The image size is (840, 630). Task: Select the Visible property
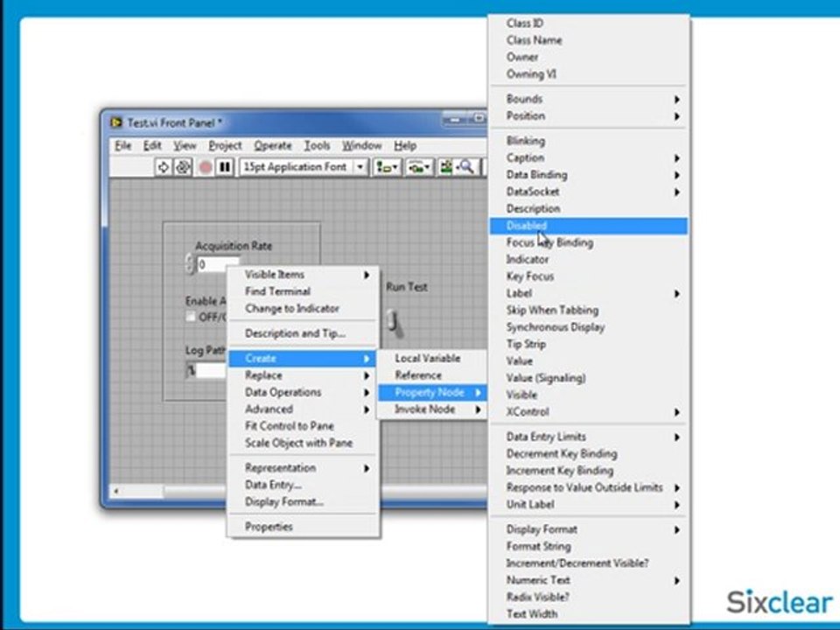(589, 395)
